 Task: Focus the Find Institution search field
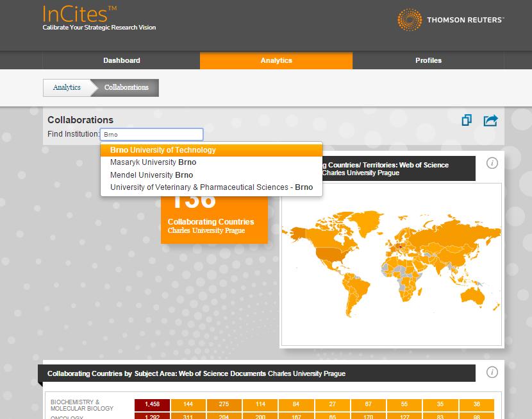tap(152, 135)
